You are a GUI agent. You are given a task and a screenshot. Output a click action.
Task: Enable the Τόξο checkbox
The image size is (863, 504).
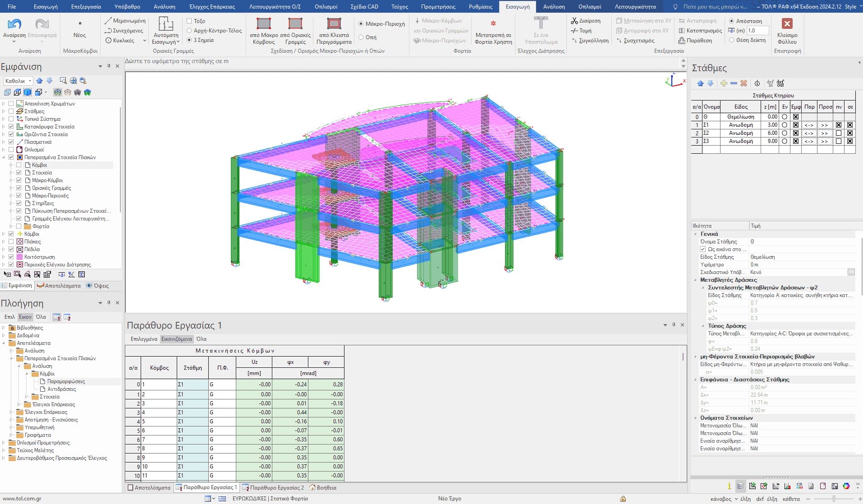[x=189, y=21]
